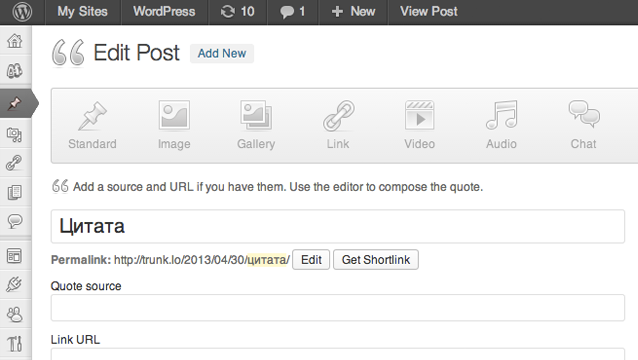Select the Gallery post format
Image resolution: width=638 pixels, height=360 pixels.
[x=256, y=125]
